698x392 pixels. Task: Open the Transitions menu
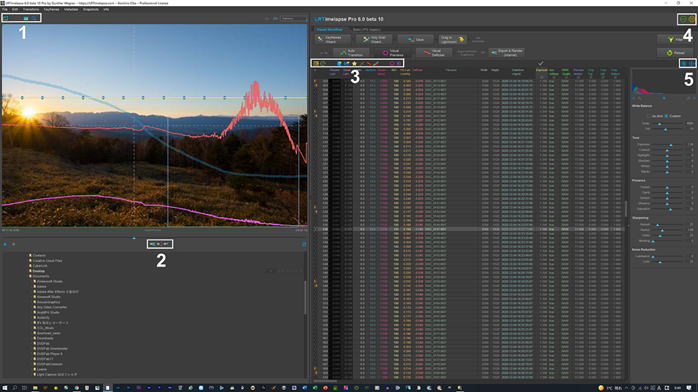coord(31,9)
